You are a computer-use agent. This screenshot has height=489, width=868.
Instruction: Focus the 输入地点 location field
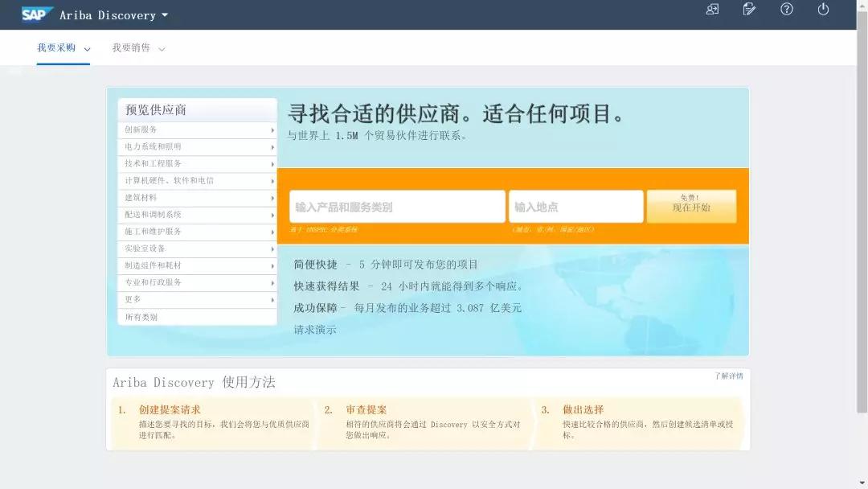point(575,207)
